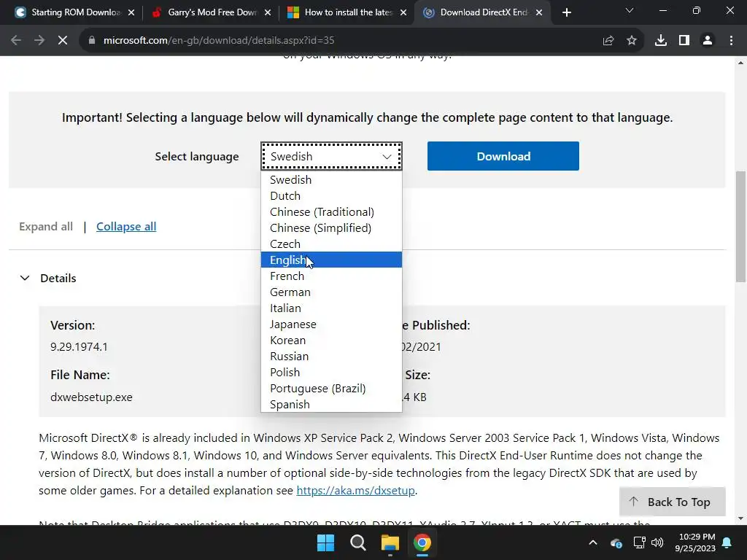This screenshot has height=560, width=747.
Task: Choose Swedish from the language list
Action: pos(331,179)
